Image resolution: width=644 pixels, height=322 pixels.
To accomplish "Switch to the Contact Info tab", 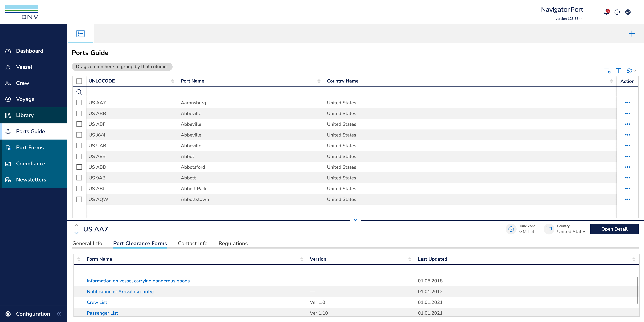I will 193,243.
